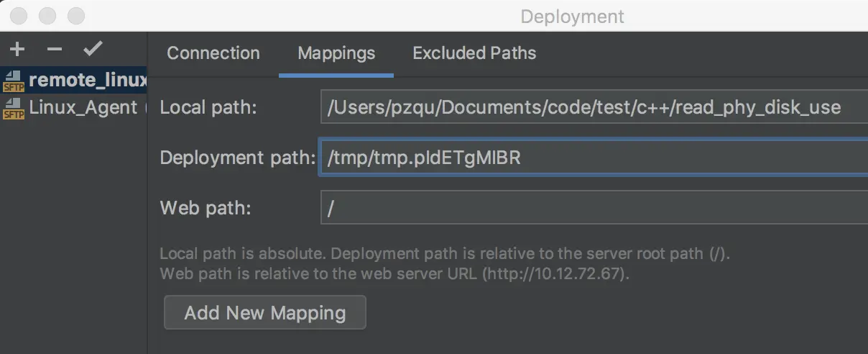Click the Deployment title bar text
Screen dimensions: 868x354
coord(572,17)
